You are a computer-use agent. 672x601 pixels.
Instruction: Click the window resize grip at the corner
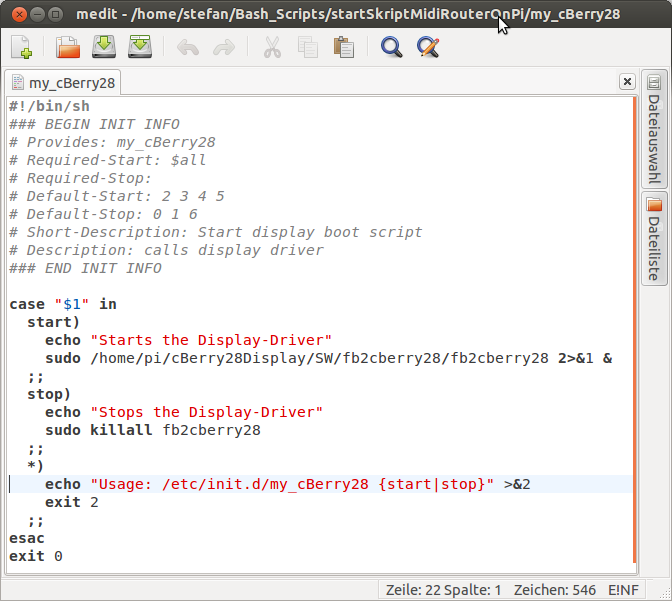click(665, 593)
